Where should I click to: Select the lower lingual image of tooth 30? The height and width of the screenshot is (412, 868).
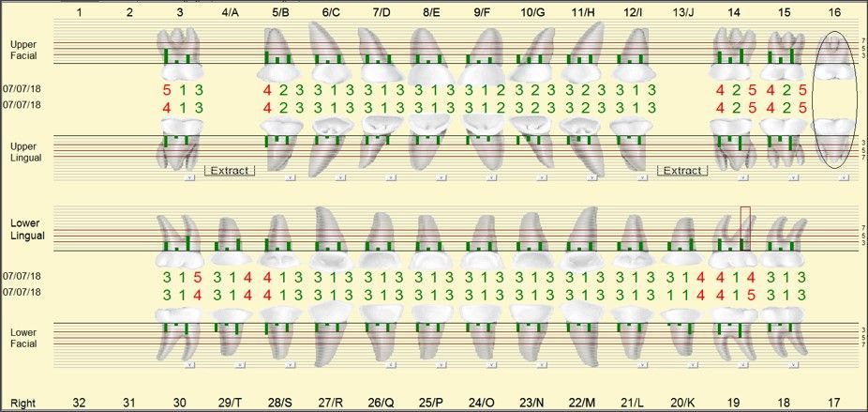(x=182, y=241)
